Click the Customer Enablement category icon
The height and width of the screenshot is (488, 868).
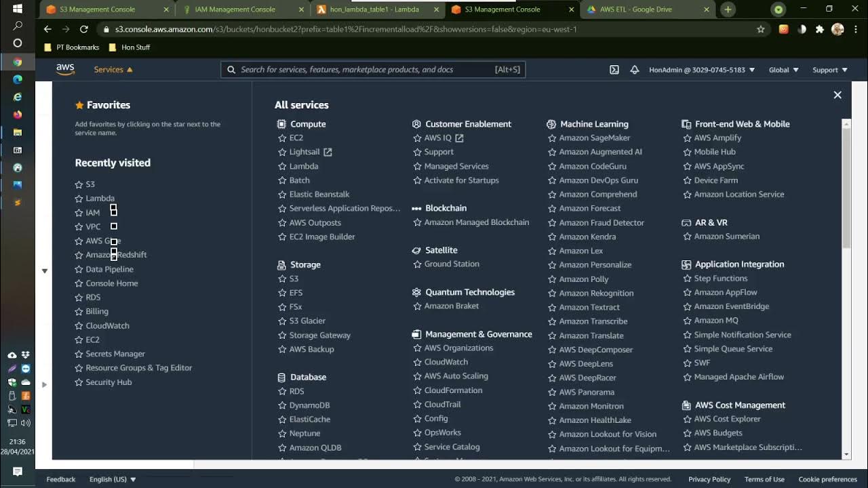tap(416, 124)
